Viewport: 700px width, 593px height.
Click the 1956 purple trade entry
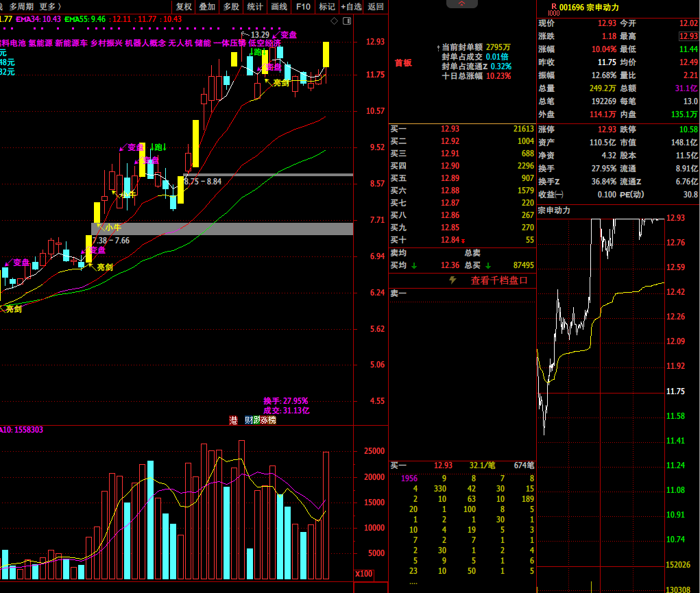click(409, 479)
